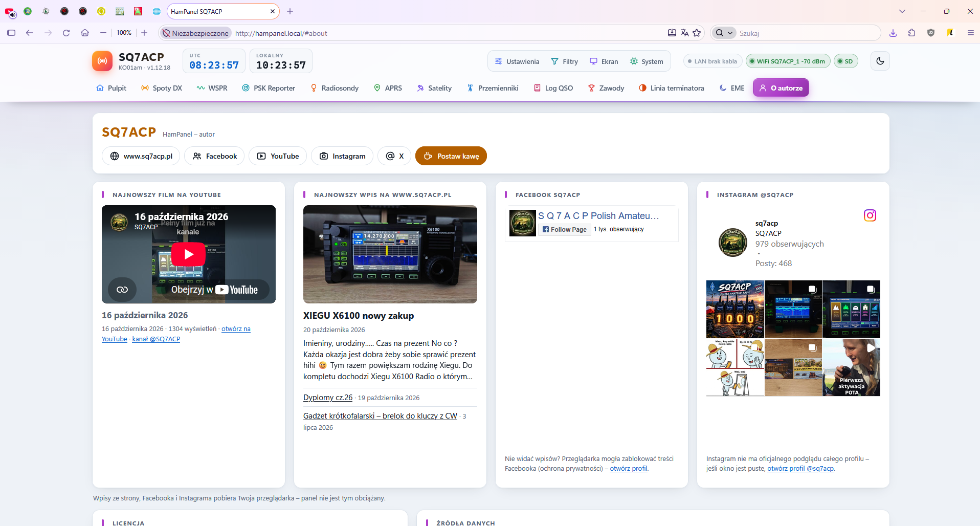Click the kanał @SQ7ACP link
Screen dimensions: 980x526
(156, 339)
